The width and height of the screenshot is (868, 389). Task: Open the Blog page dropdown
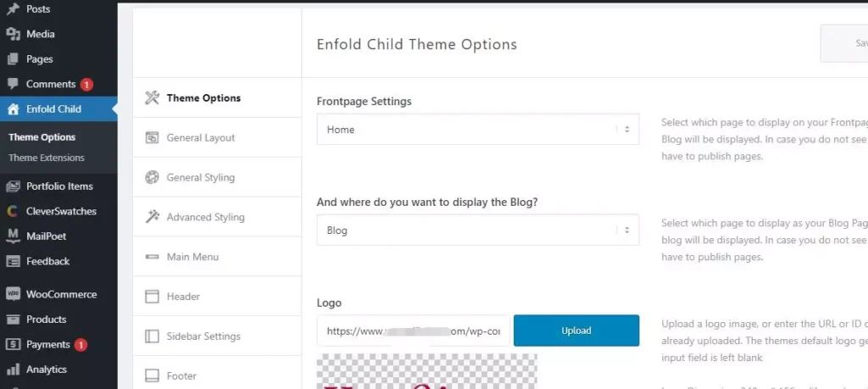[x=477, y=231]
